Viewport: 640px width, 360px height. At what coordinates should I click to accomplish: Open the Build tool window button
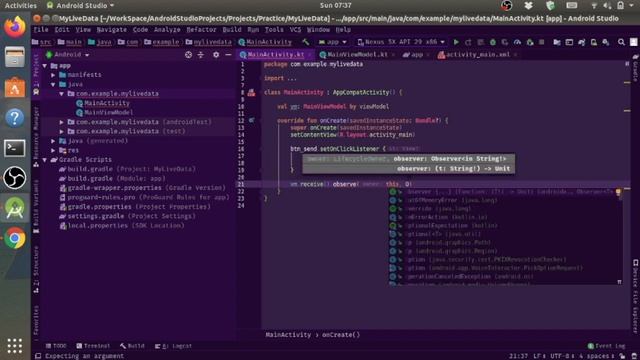pyautogui.click(x=132, y=346)
